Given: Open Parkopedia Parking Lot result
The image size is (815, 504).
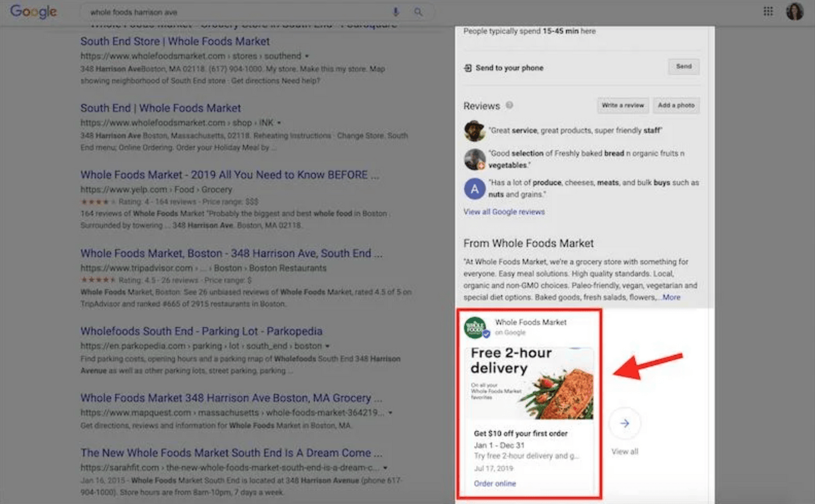Looking at the screenshot, I should click(201, 331).
